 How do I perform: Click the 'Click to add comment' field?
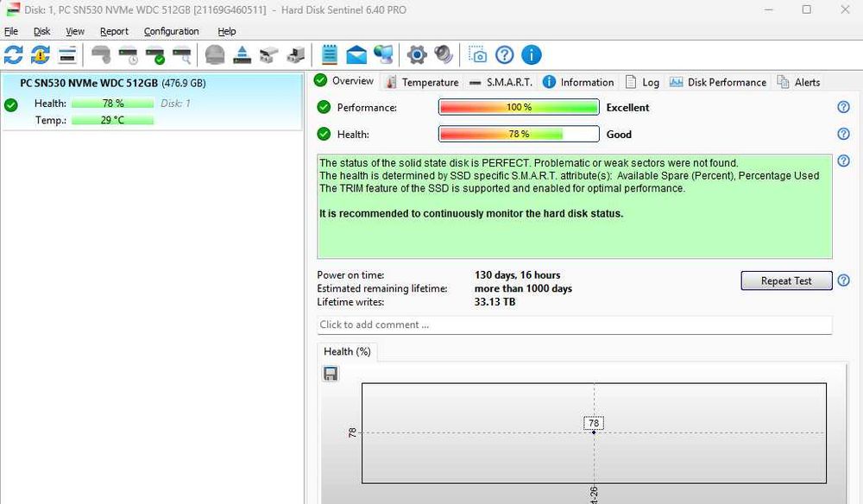tap(575, 324)
